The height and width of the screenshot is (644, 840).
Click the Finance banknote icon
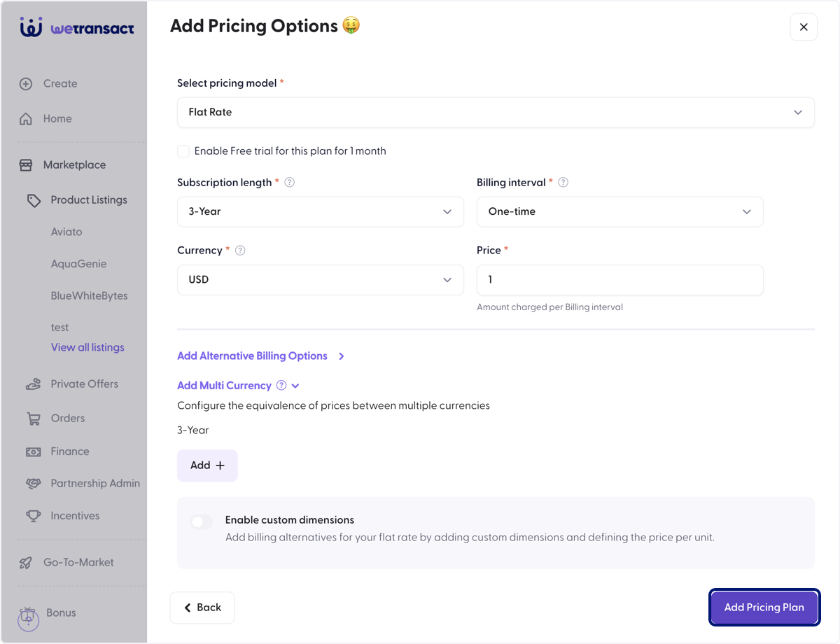[34, 452]
